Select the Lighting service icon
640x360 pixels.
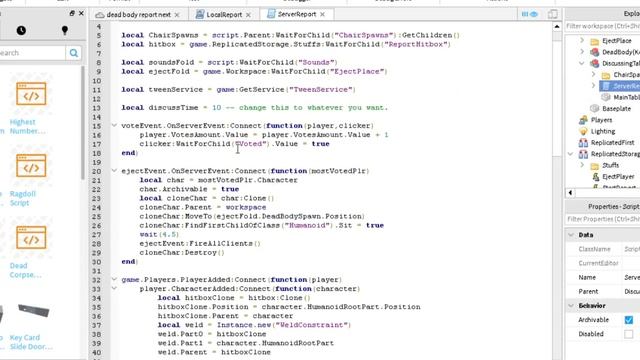pyautogui.click(x=583, y=131)
